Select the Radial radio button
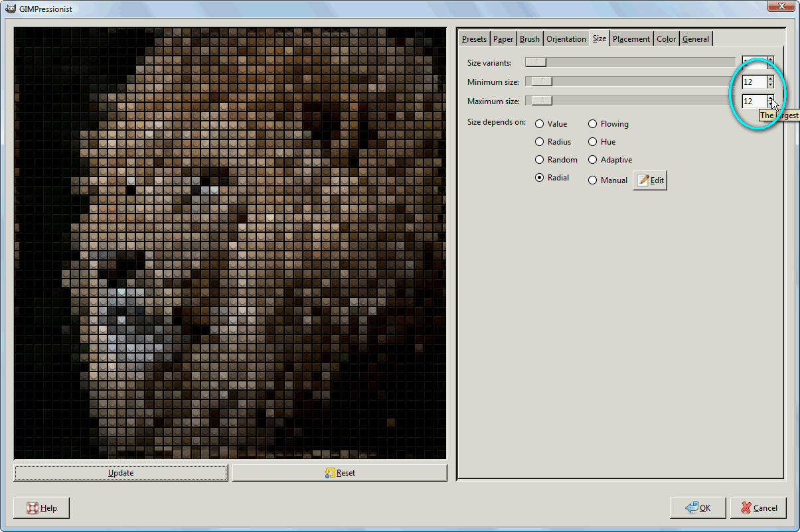The height and width of the screenshot is (532, 800). coord(552,178)
